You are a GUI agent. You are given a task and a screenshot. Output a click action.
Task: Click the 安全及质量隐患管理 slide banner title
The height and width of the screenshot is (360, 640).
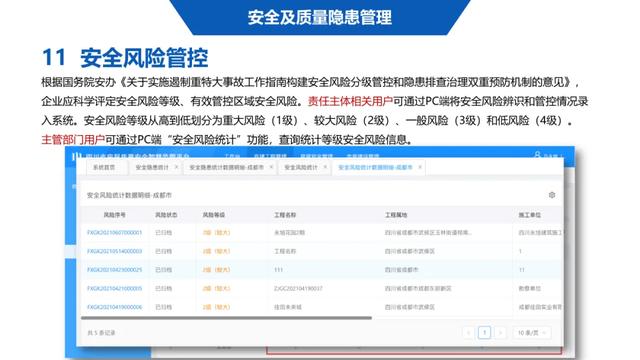[x=320, y=17]
